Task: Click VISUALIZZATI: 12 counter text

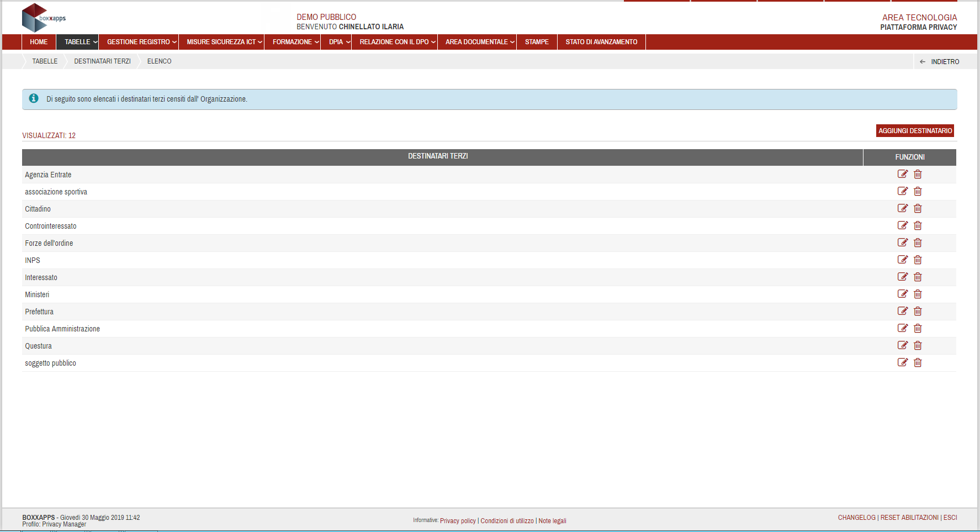Action: (49, 135)
